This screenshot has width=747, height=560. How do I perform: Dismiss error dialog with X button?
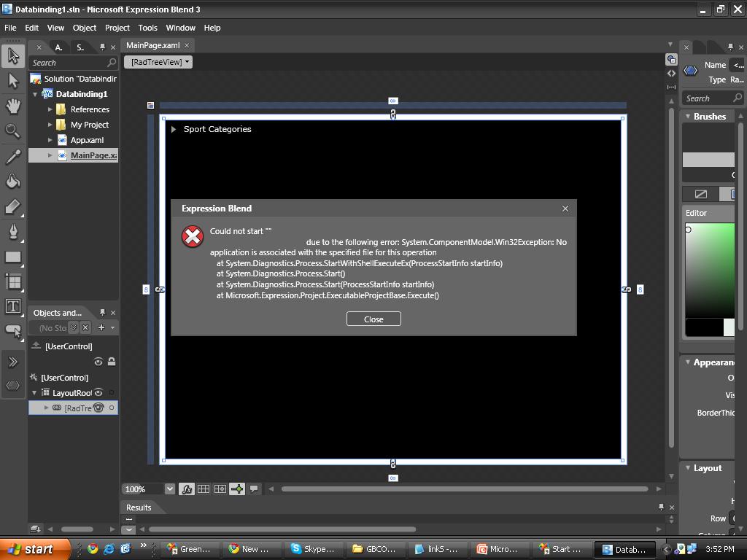tap(565, 209)
